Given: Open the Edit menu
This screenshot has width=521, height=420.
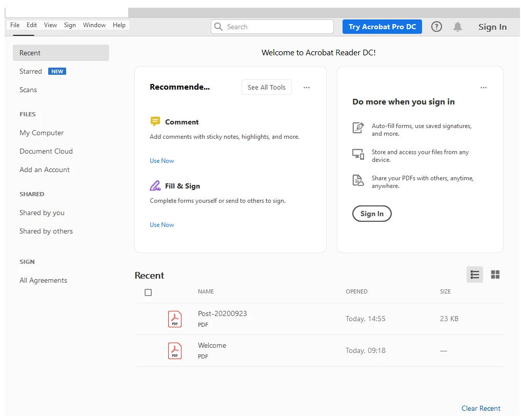Looking at the screenshot, I should click(32, 25).
